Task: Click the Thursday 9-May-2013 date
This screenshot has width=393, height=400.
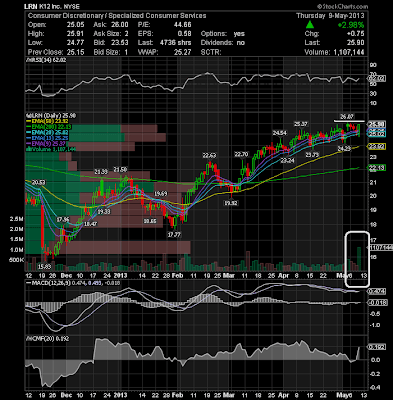Action: point(330,16)
